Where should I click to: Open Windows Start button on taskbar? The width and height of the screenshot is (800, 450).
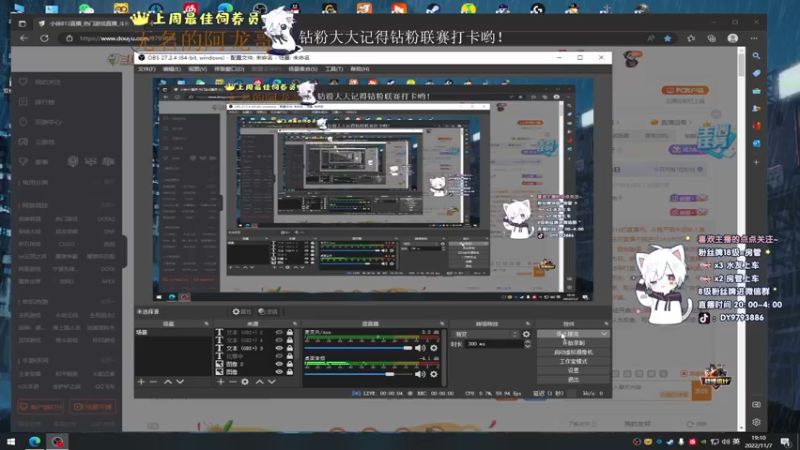point(11,441)
